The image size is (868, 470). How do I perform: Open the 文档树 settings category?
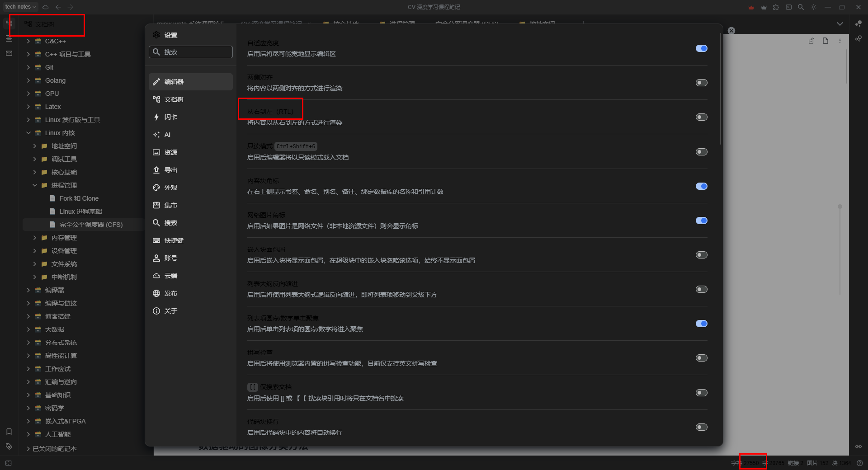191,99
